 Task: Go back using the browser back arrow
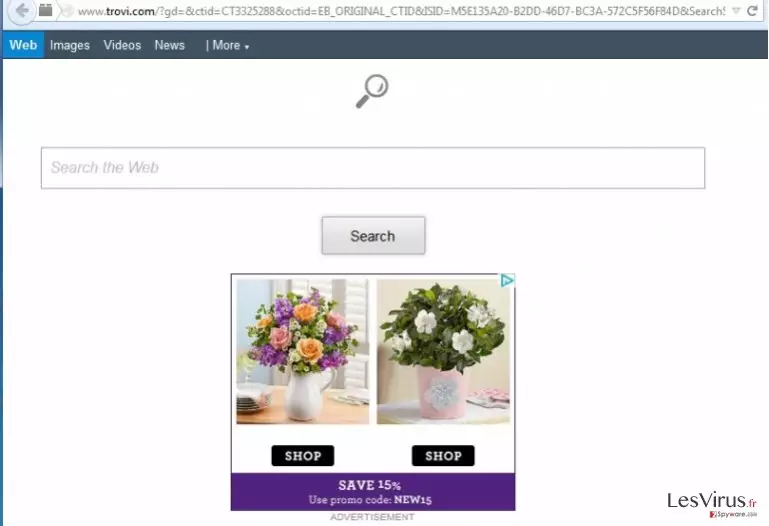(21, 10)
